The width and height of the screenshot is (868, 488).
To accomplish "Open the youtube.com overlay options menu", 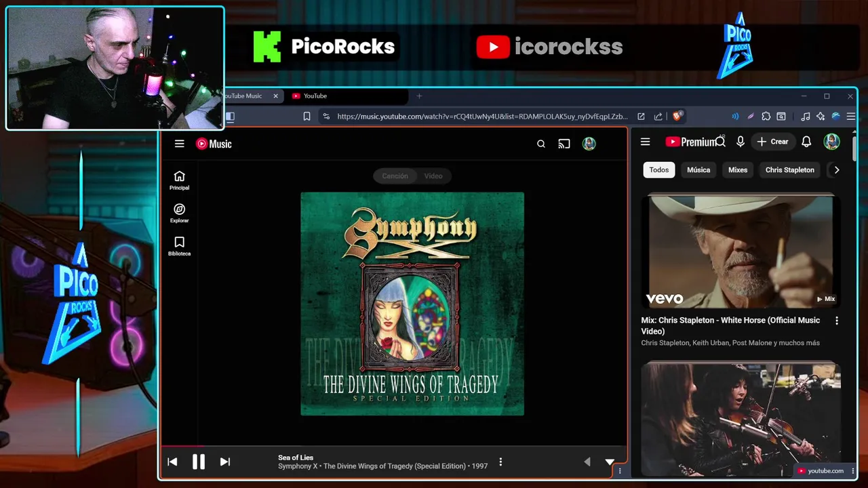I will pyautogui.click(x=853, y=471).
